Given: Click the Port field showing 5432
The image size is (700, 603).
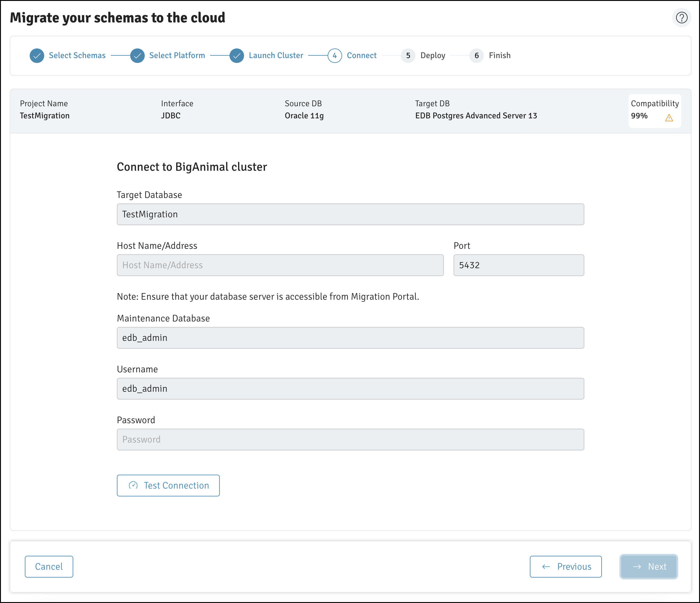Looking at the screenshot, I should tap(519, 265).
